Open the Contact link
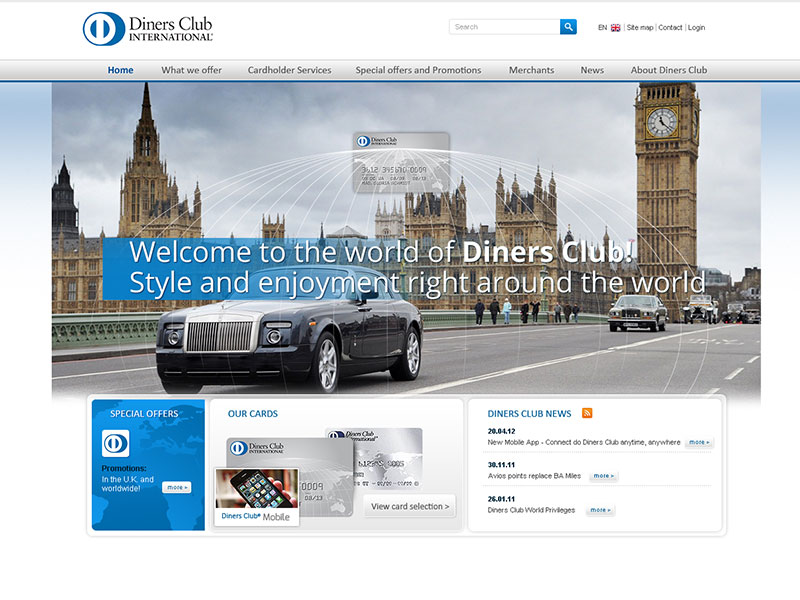The height and width of the screenshot is (600, 800). click(670, 28)
